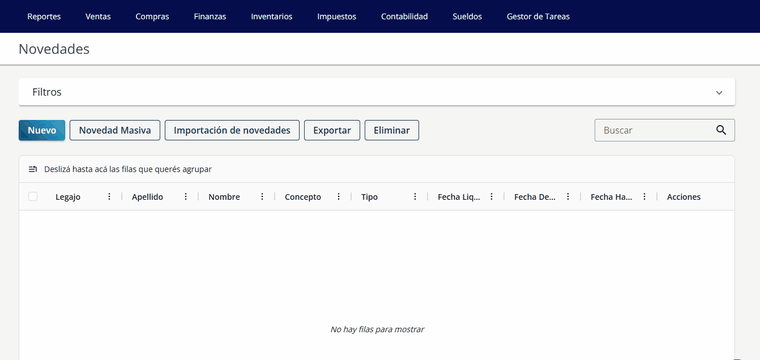This screenshot has height=360, width=760.
Task: Open the Finanzas menu
Action: pyautogui.click(x=210, y=16)
